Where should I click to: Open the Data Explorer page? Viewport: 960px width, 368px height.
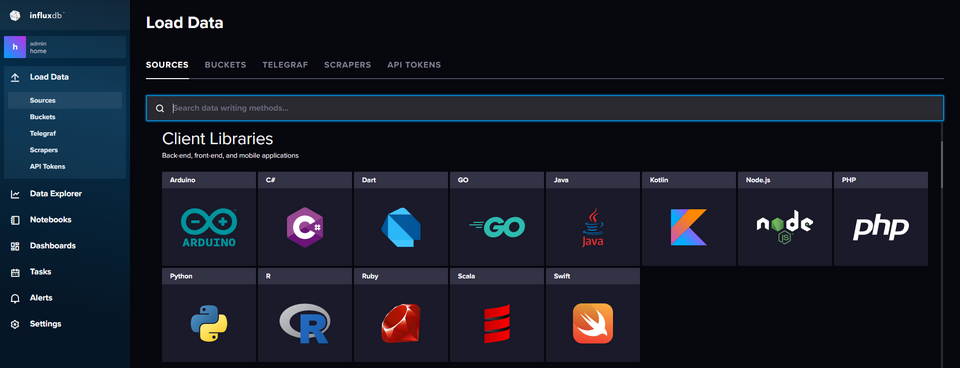point(56,194)
